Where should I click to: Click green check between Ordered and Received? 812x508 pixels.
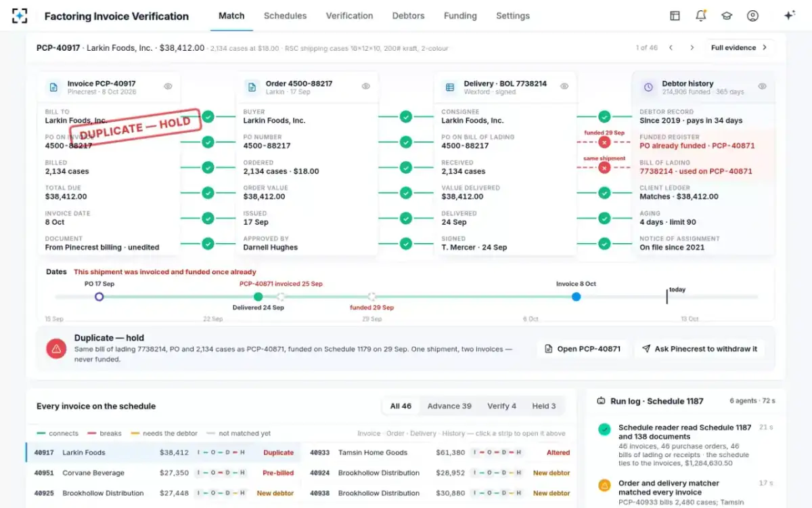tap(405, 167)
